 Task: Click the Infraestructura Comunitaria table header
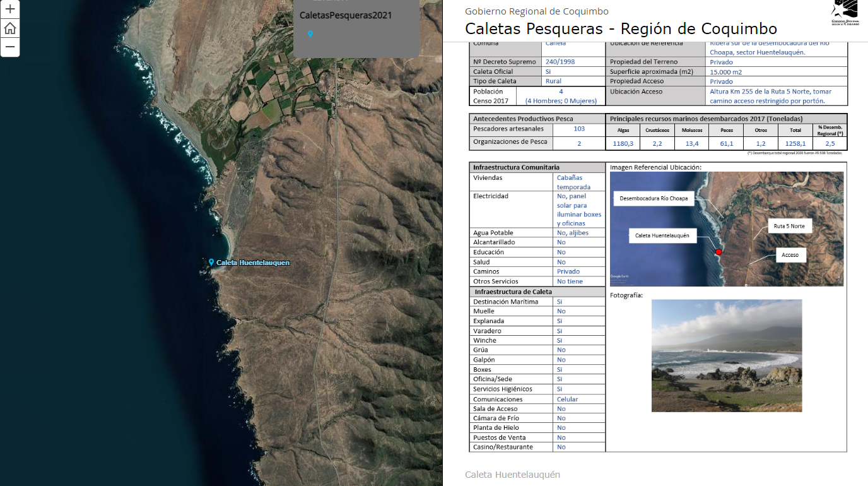tap(516, 167)
